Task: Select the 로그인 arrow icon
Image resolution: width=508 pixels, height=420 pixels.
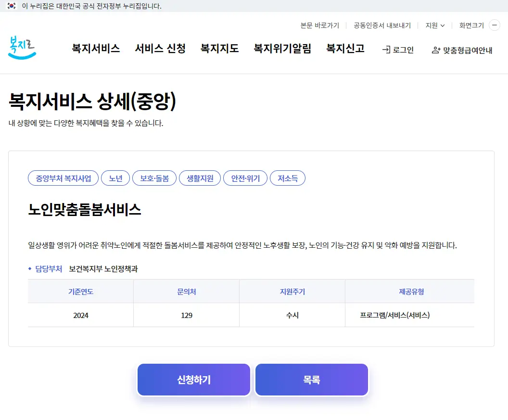Action: pos(385,50)
